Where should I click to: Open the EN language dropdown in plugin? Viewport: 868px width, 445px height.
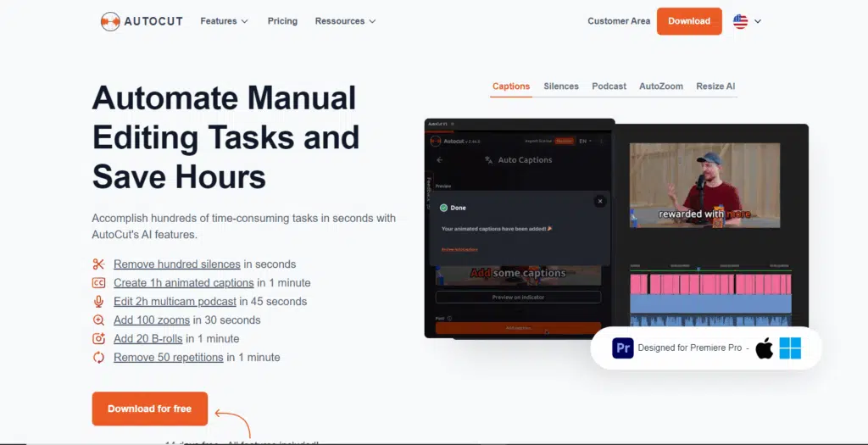click(585, 142)
